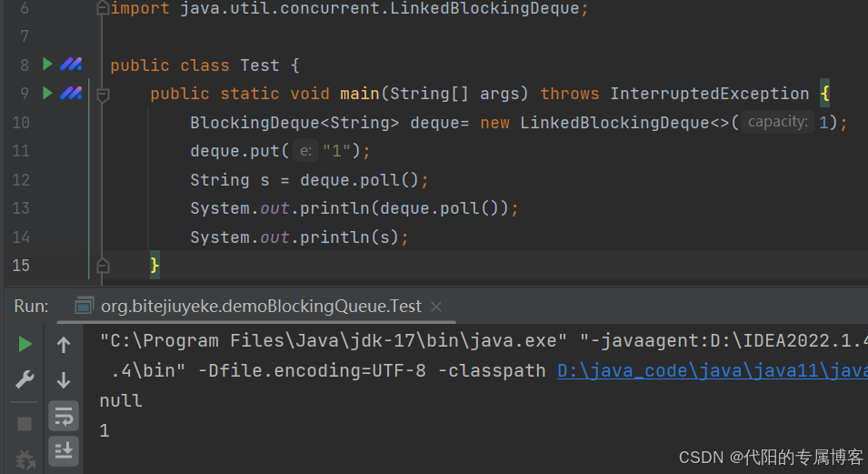The height and width of the screenshot is (474, 868).
Task: Collapse main method fold marker on line 9
Action: [x=103, y=95]
